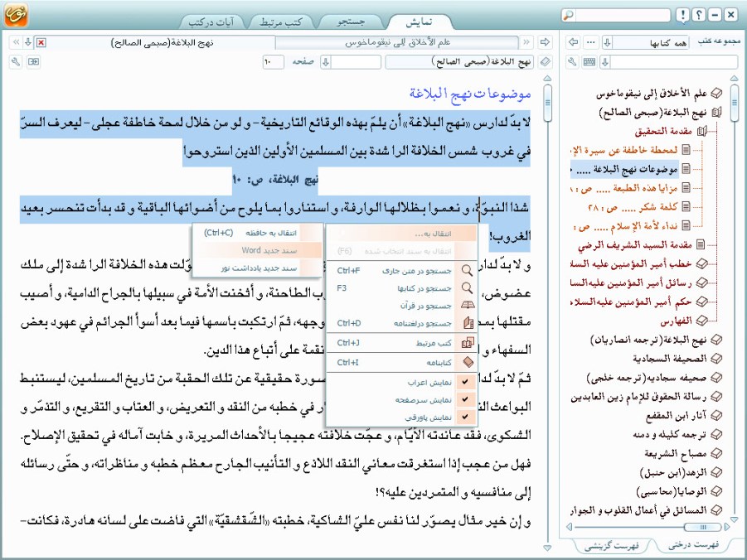
Task: Select جستجو در قرآن in context menu
Action: pos(402,305)
